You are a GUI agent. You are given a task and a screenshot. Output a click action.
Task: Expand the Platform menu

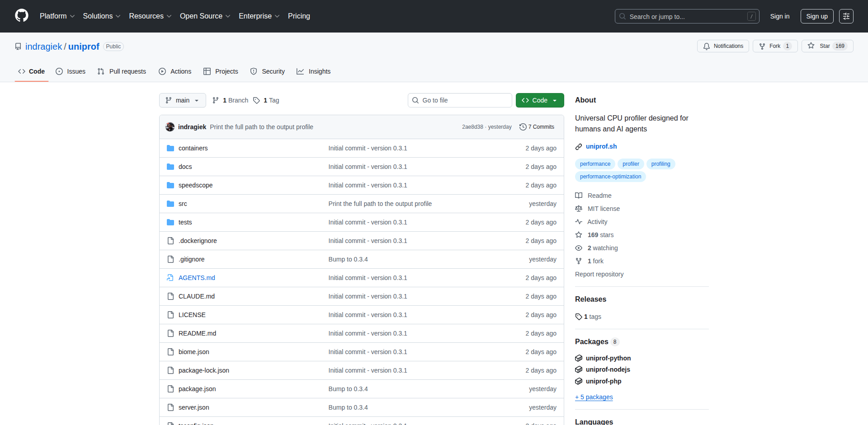tap(57, 16)
